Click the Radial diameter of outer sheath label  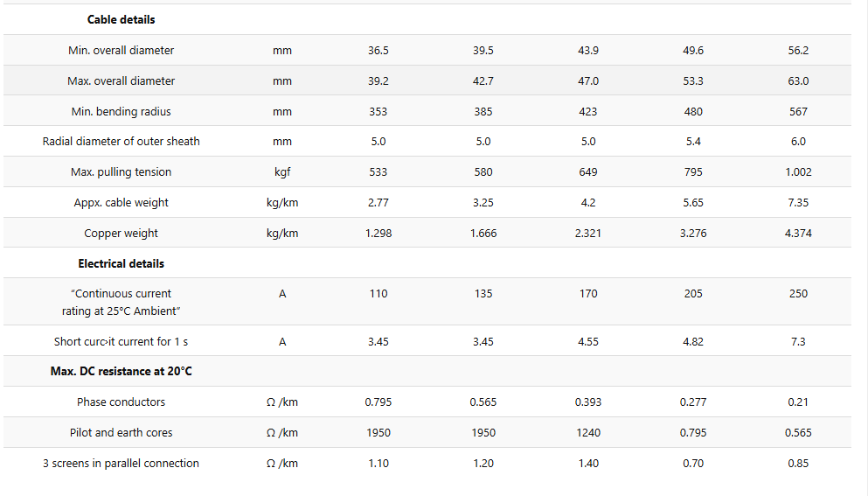[x=121, y=142]
